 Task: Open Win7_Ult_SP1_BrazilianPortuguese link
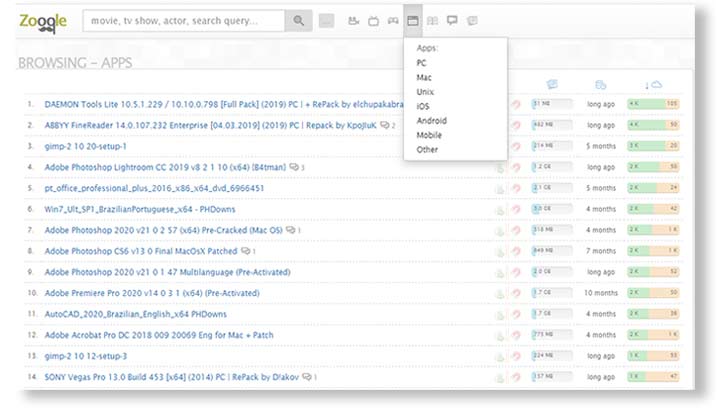click(140, 209)
